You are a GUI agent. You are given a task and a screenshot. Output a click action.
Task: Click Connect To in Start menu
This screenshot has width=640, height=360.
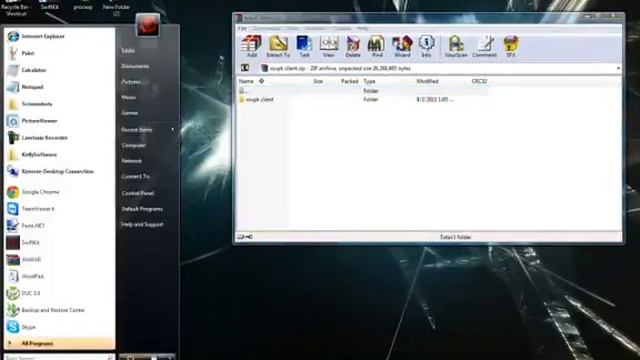136,176
